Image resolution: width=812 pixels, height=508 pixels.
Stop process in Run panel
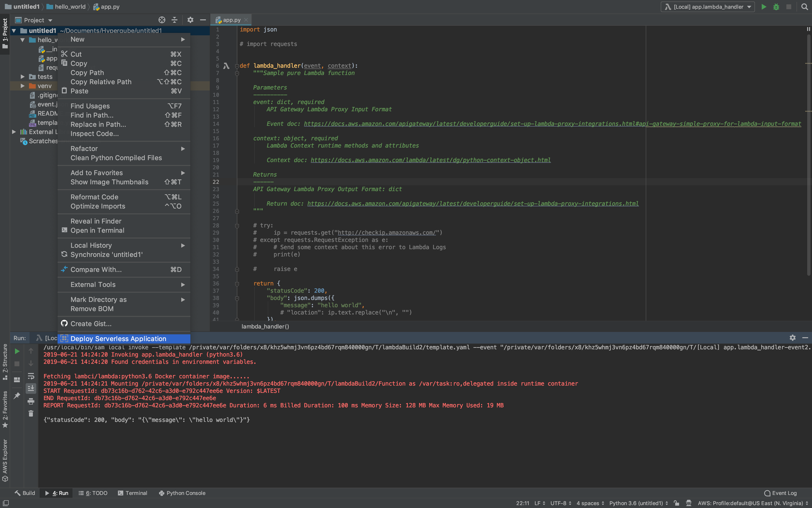click(x=17, y=364)
